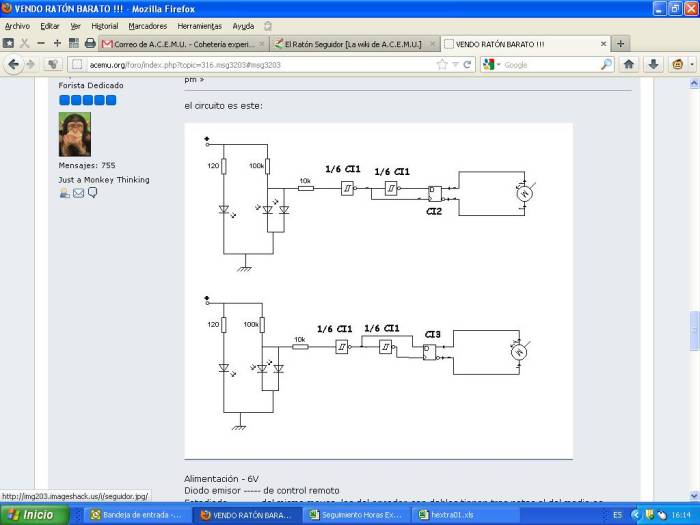Click the Windows Inicio start button

(33, 515)
